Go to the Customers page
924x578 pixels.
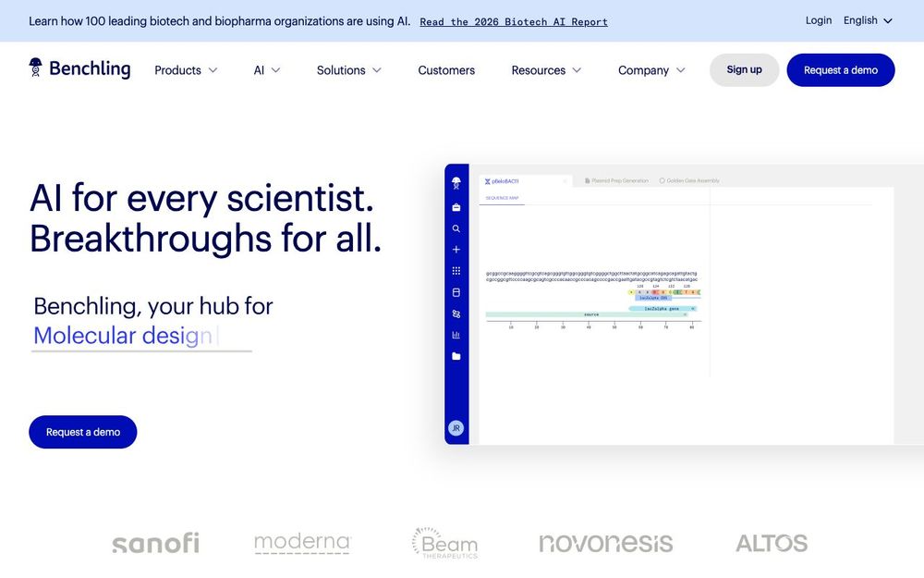point(446,69)
